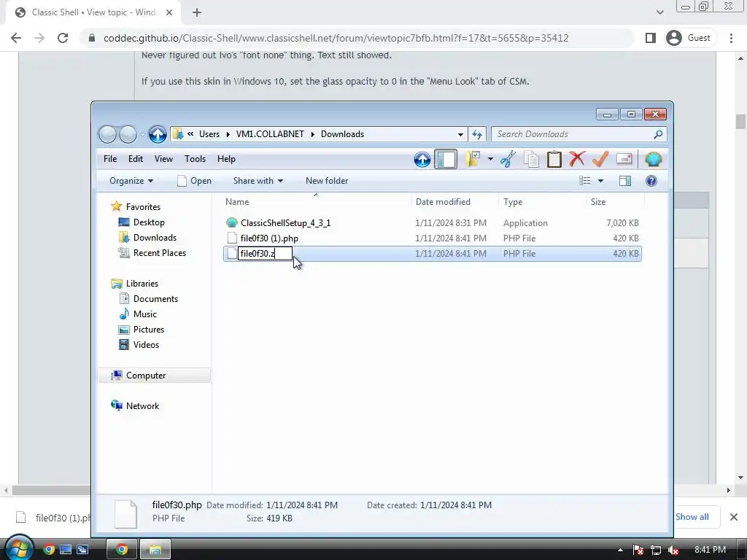Click the Search Downloads field
This screenshot has width=747, height=560.
point(578,134)
